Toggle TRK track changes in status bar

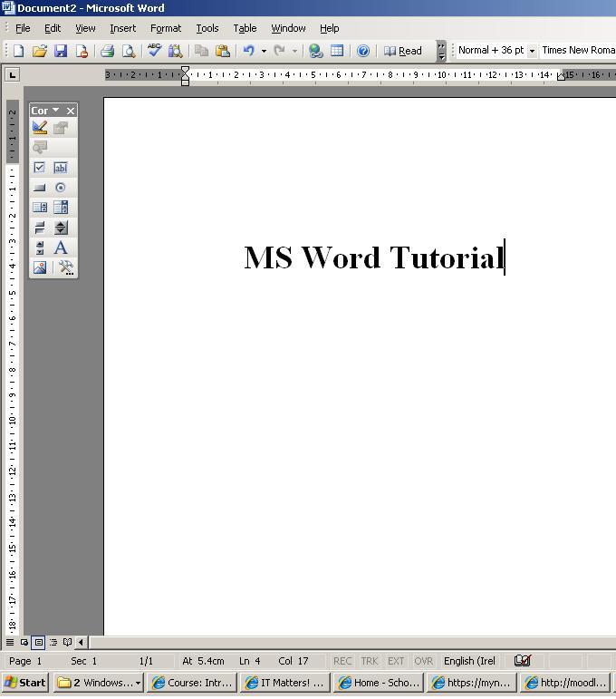point(370,661)
